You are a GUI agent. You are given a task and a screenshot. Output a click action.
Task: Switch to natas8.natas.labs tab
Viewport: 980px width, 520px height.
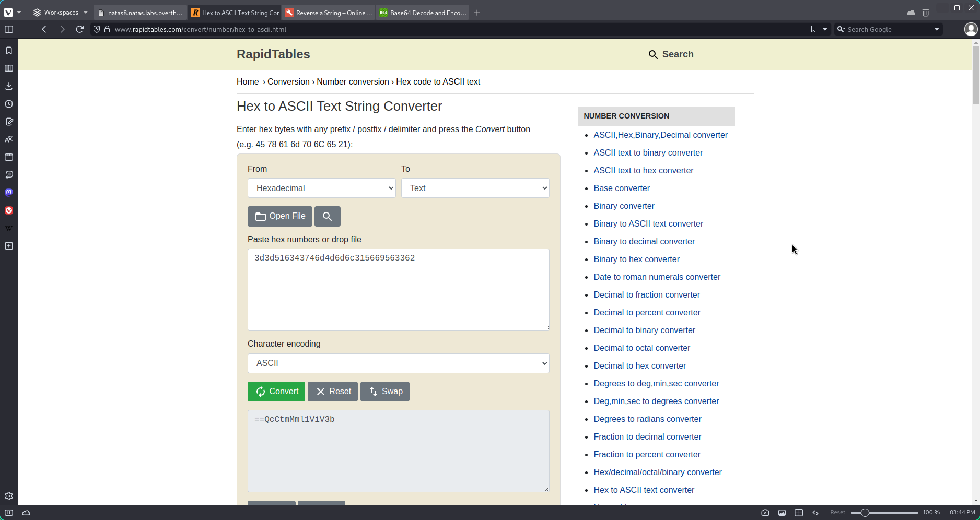pos(141,13)
